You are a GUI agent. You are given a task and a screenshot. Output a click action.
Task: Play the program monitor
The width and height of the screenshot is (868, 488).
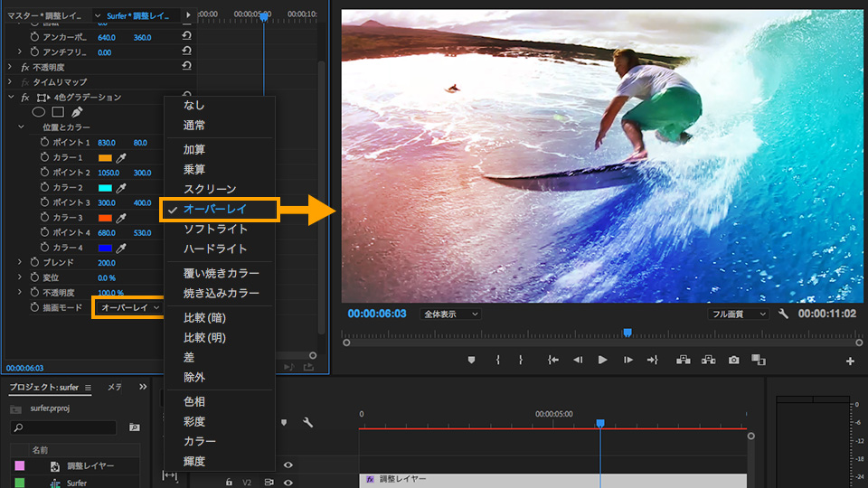point(602,361)
